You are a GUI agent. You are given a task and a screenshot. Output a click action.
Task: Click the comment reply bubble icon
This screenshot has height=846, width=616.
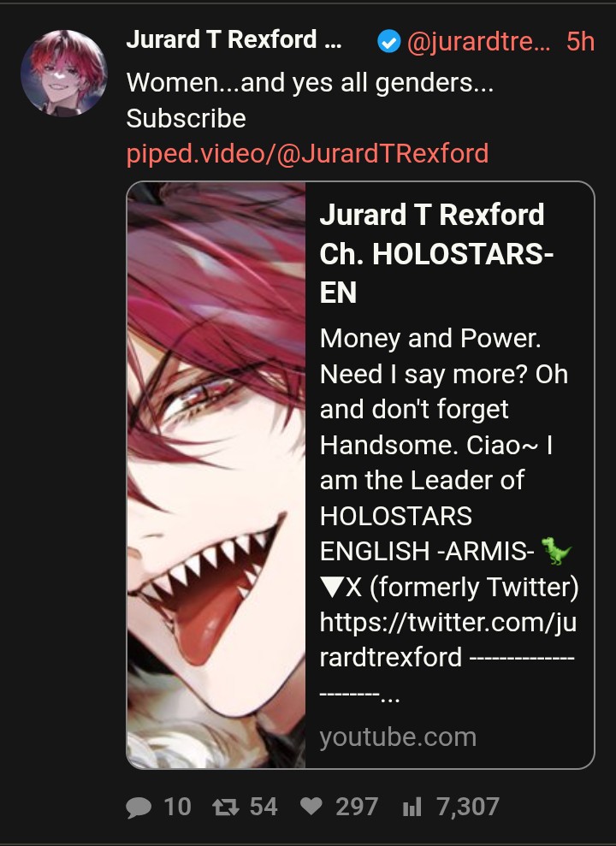139,808
